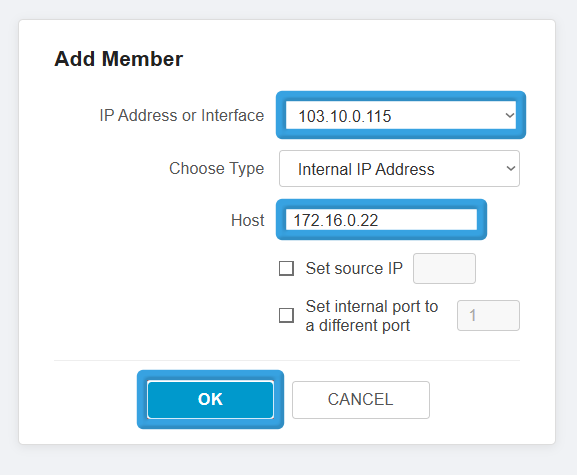Screen dimensions: 577x475
Task: Select the 103.10.0.115 value text in the dropdown
Action: 344,116
